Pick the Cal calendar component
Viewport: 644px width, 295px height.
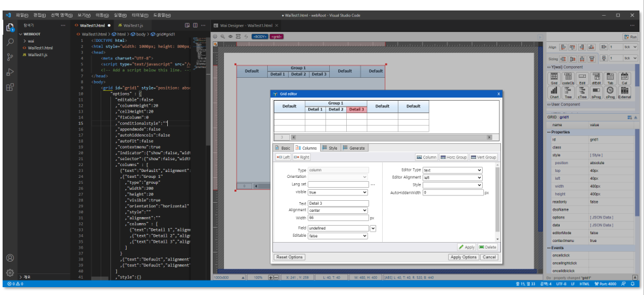pyautogui.click(x=624, y=78)
